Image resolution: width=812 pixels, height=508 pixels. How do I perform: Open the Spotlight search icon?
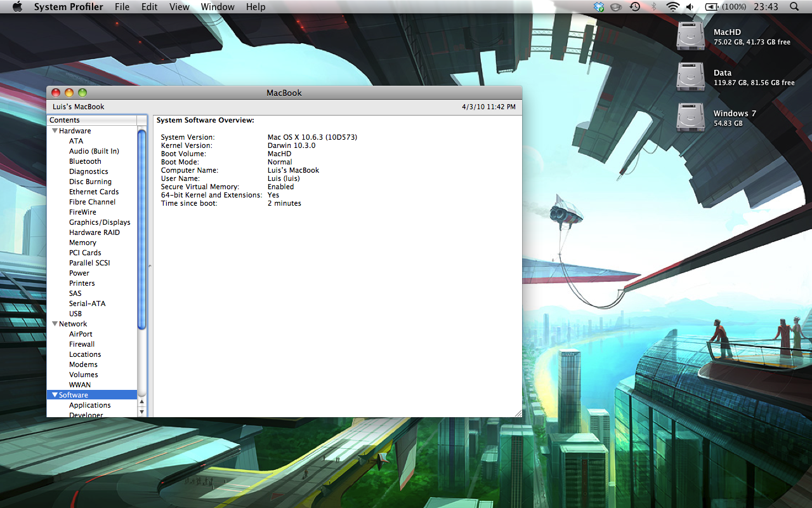794,7
